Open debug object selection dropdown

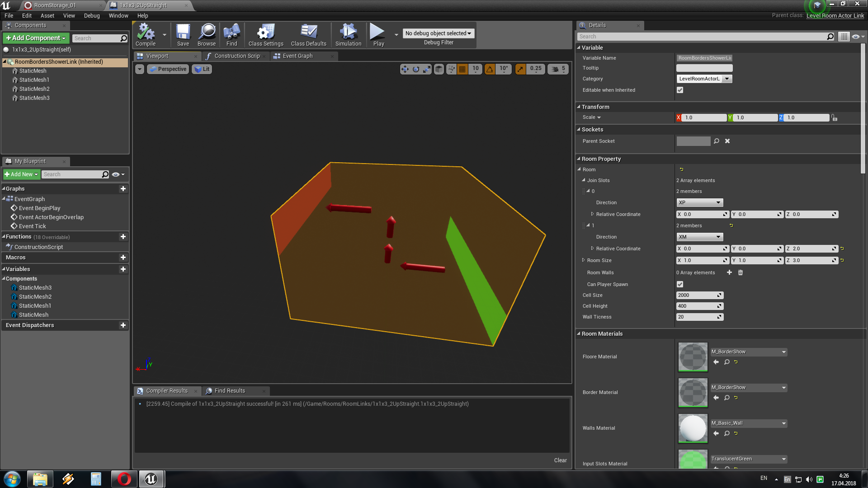tap(438, 33)
